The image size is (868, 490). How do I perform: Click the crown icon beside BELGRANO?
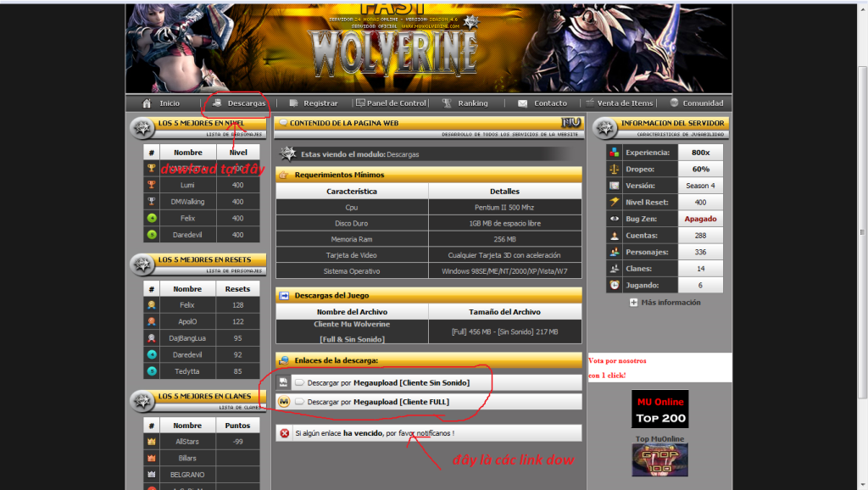[x=151, y=475]
